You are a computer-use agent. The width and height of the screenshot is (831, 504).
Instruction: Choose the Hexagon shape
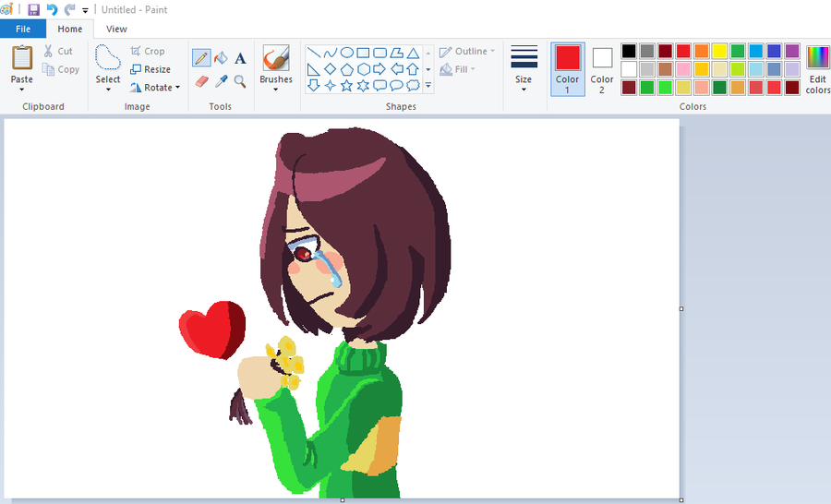pyautogui.click(x=363, y=69)
